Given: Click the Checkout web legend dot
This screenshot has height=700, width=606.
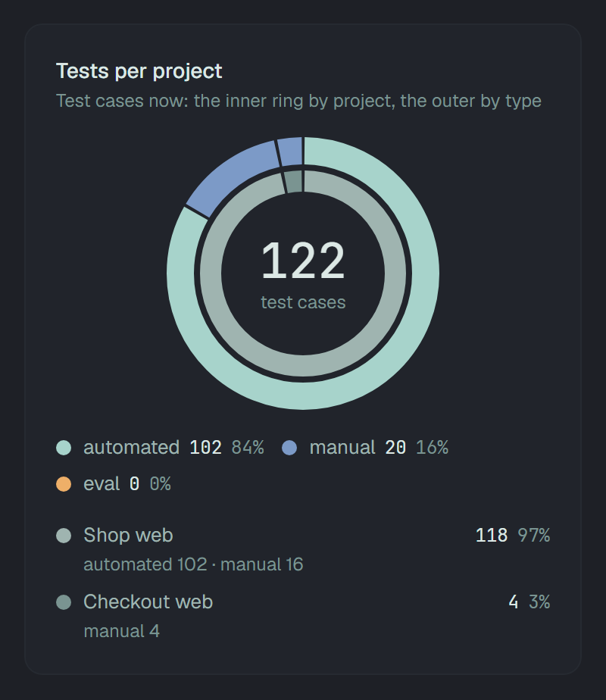Looking at the screenshot, I should (x=64, y=602).
